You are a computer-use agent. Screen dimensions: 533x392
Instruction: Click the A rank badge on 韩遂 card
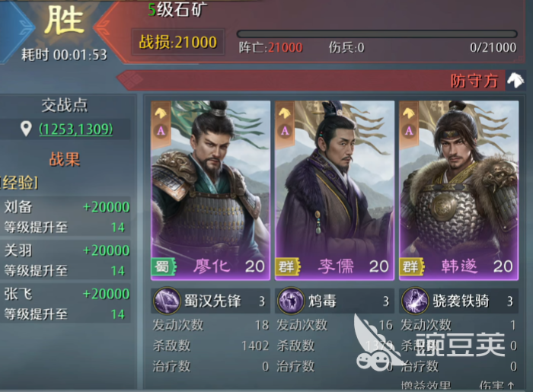409,131
